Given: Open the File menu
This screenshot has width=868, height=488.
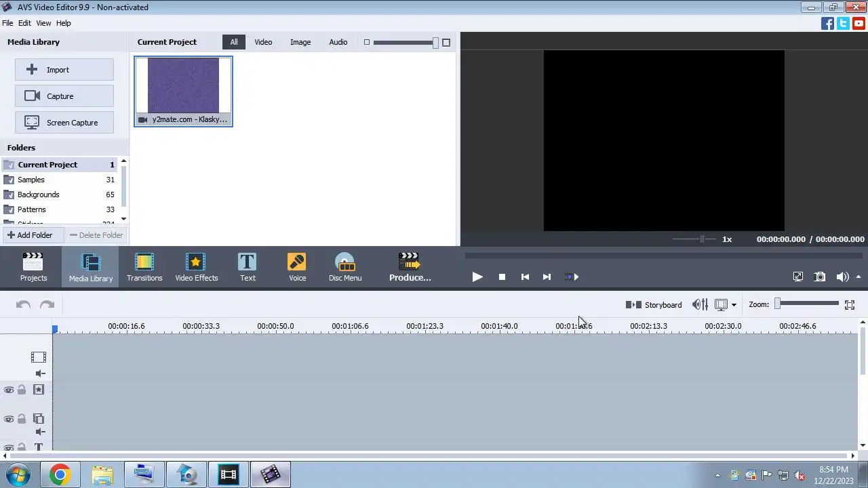Looking at the screenshot, I should [x=7, y=23].
